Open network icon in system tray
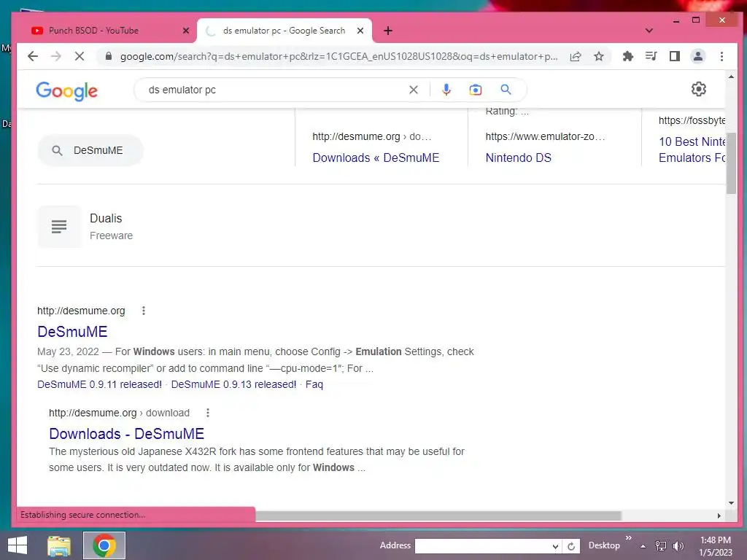The image size is (747, 560). point(661,545)
